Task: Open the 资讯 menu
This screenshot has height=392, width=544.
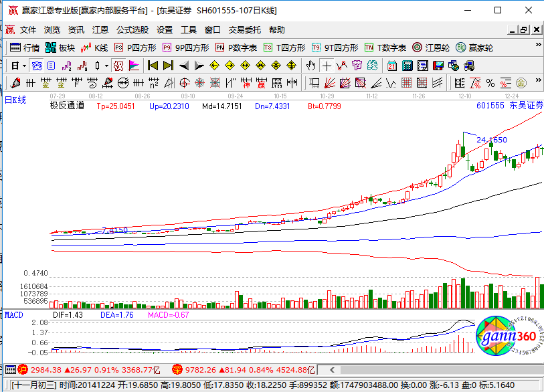Action: click(x=76, y=30)
